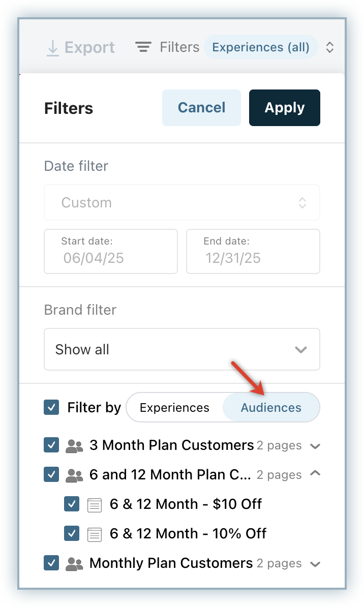Click the 6 and 12 Month Plan audience icon
The image size is (364, 607).
(74, 475)
